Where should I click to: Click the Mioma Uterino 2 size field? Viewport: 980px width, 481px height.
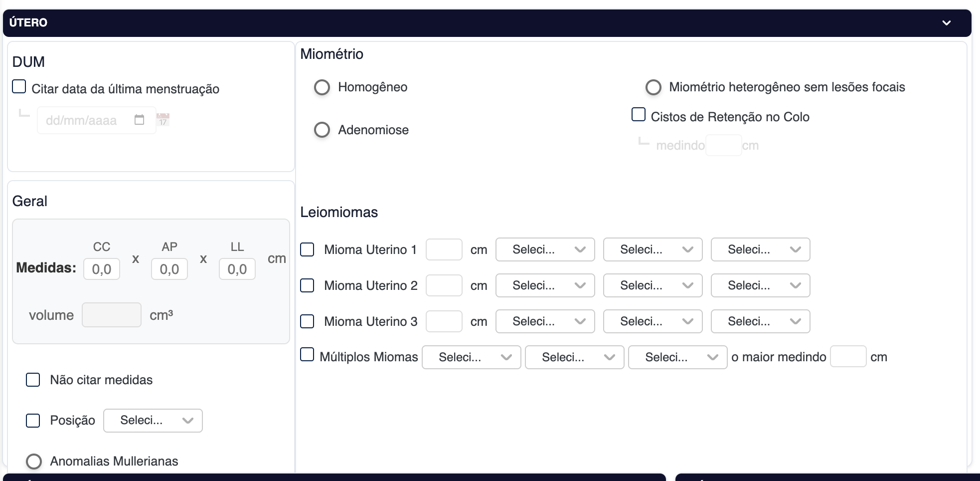tap(444, 285)
